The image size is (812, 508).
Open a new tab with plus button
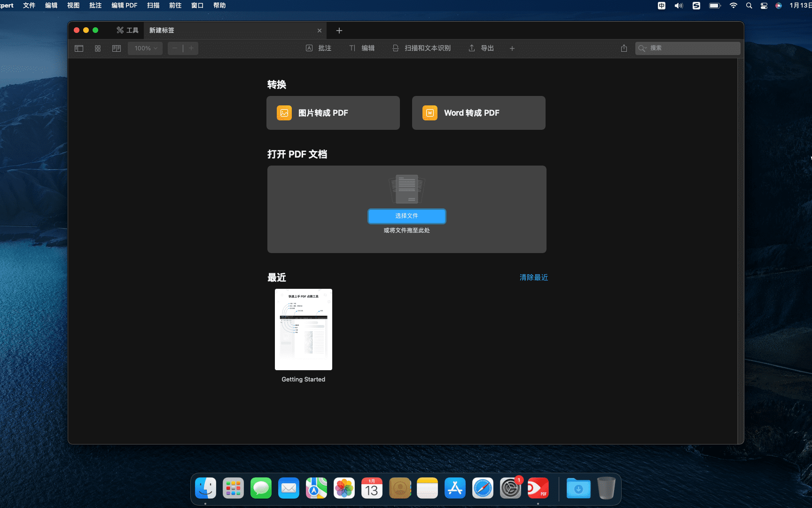[x=339, y=31]
